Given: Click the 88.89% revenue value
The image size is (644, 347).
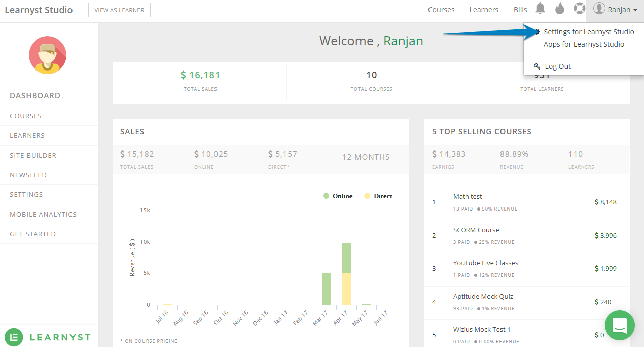Looking at the screenshot, I should (514, 154).
